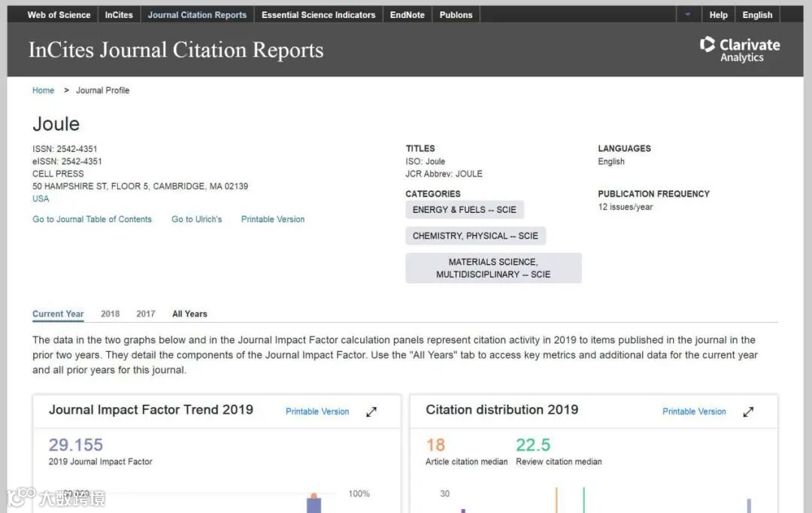
Task: Open Essential Science Indicators
Action: 319,15
